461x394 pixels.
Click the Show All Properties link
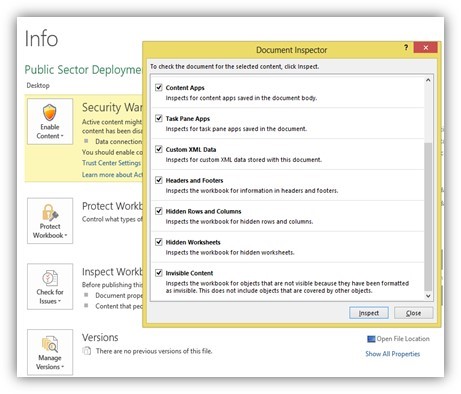[392, 354]
